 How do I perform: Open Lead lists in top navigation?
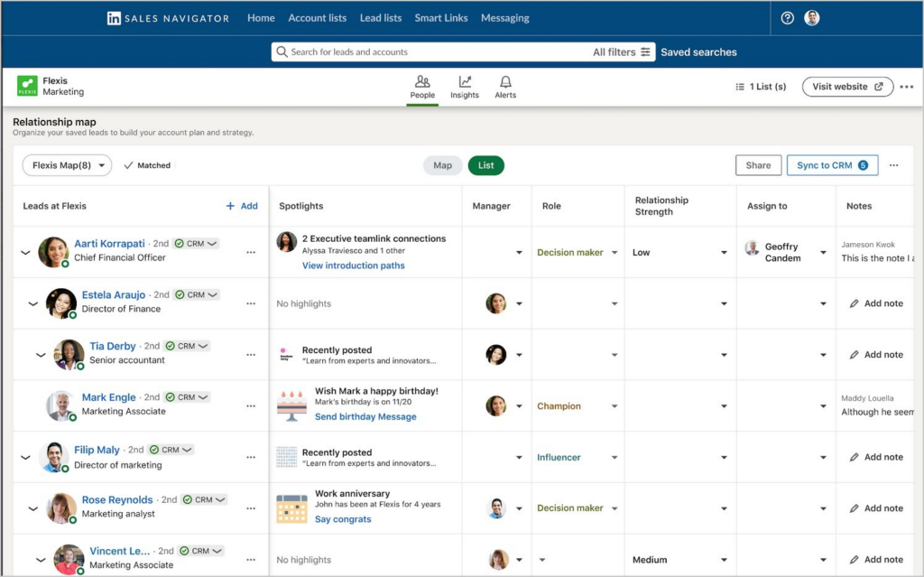(x=381, y=18)
